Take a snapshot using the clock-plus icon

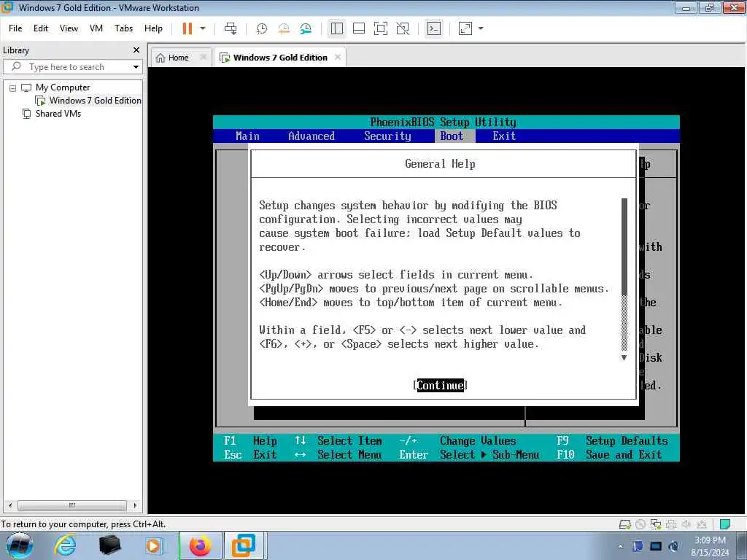click(x=261, y=28)
